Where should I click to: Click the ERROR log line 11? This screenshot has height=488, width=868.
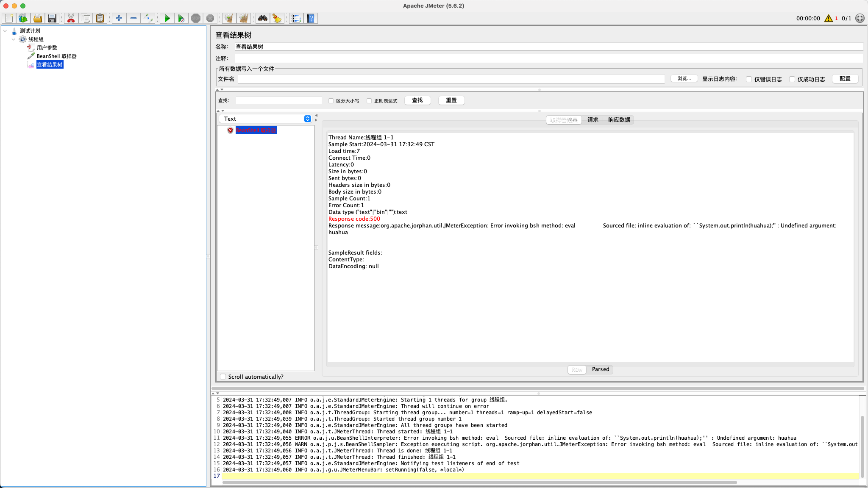pyautogui.click(x=509, y=438)
